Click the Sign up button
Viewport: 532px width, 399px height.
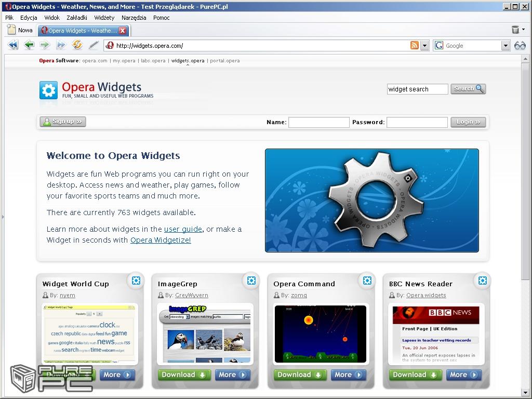63,122
